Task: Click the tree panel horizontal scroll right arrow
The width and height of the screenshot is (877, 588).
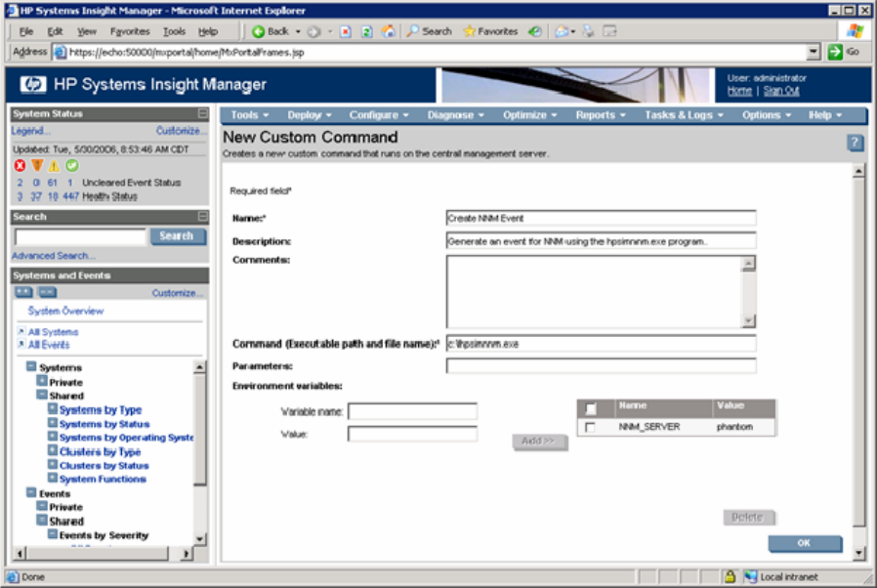Action: click(186, 553)
